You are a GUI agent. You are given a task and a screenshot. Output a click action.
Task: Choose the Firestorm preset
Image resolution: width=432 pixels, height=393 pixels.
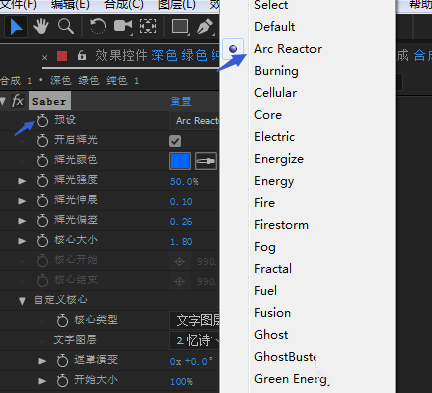[x=281, y=225]
